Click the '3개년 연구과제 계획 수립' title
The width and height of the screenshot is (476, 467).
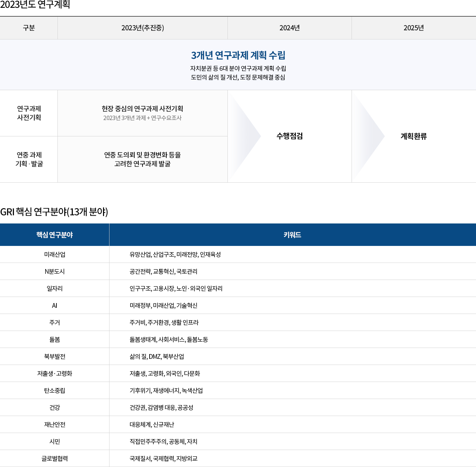tap(238, 55)
